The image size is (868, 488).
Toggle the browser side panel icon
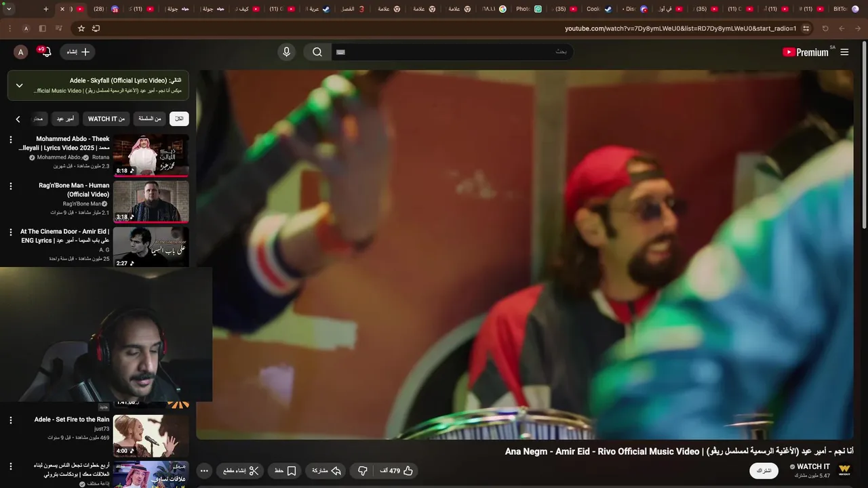click(42, 28)
